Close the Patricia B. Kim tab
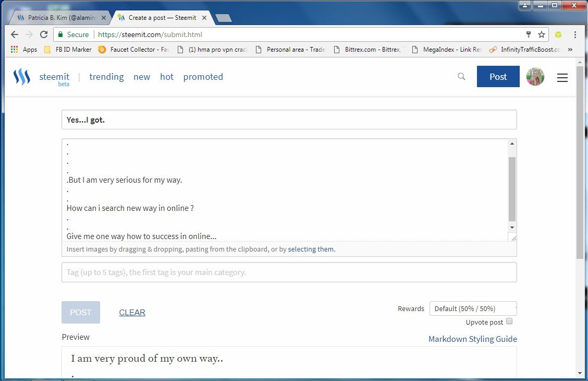The width and height of the screenshot is (588, 381). pyautogui.click(x=104, y=18)
